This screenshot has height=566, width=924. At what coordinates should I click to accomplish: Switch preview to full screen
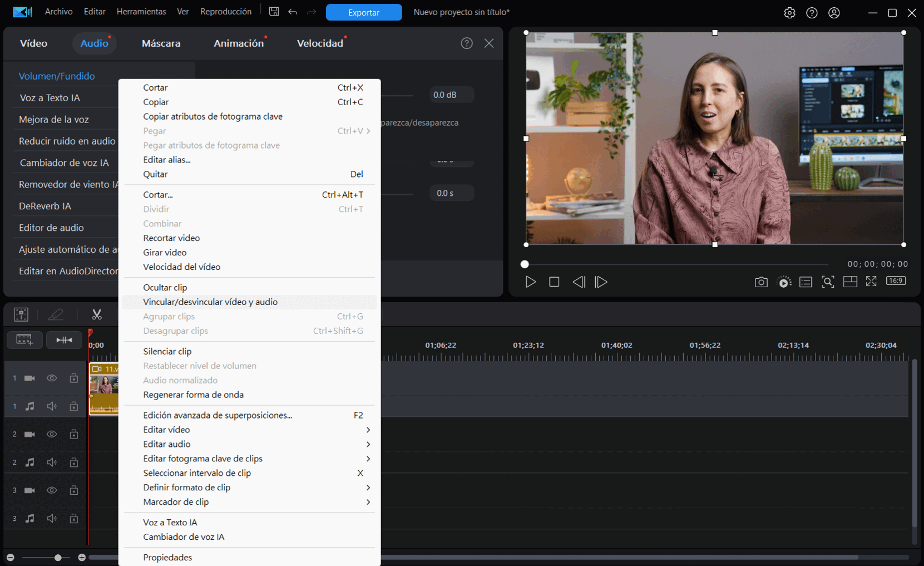(871, 282)
